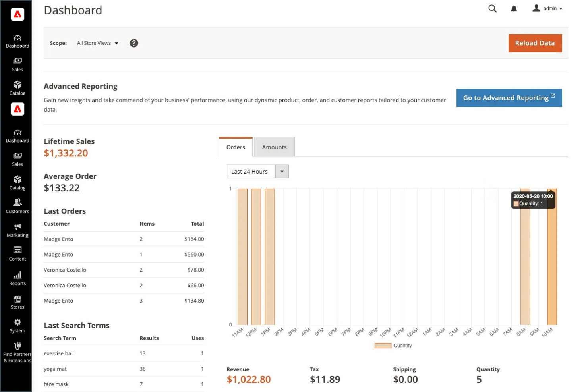
Task: Click the scope help question mark
Action: tap(134, 43)
